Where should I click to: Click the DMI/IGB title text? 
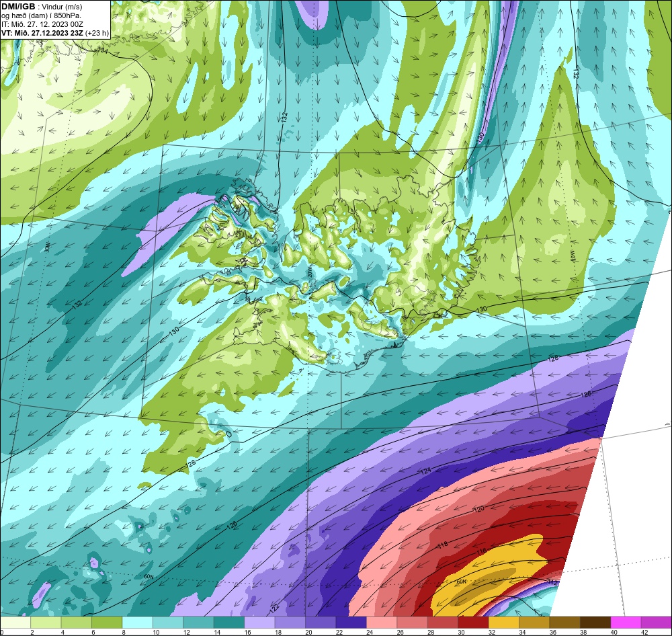(x=18, y=7)
